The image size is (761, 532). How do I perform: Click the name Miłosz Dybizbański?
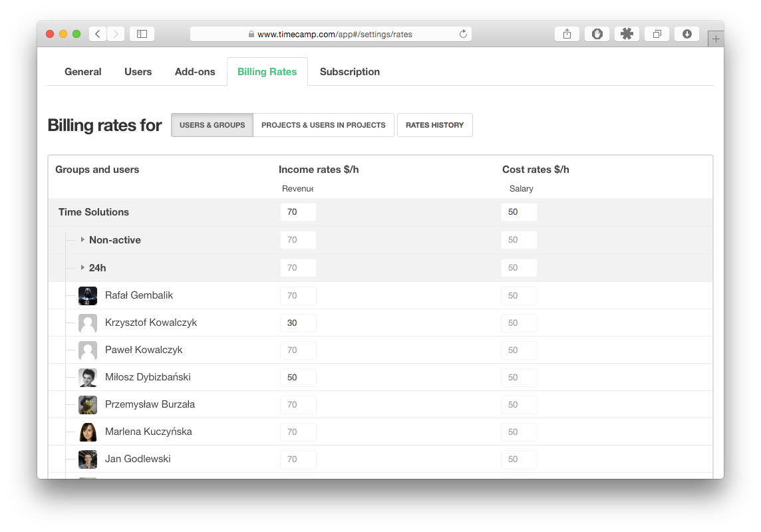point(148,377)
